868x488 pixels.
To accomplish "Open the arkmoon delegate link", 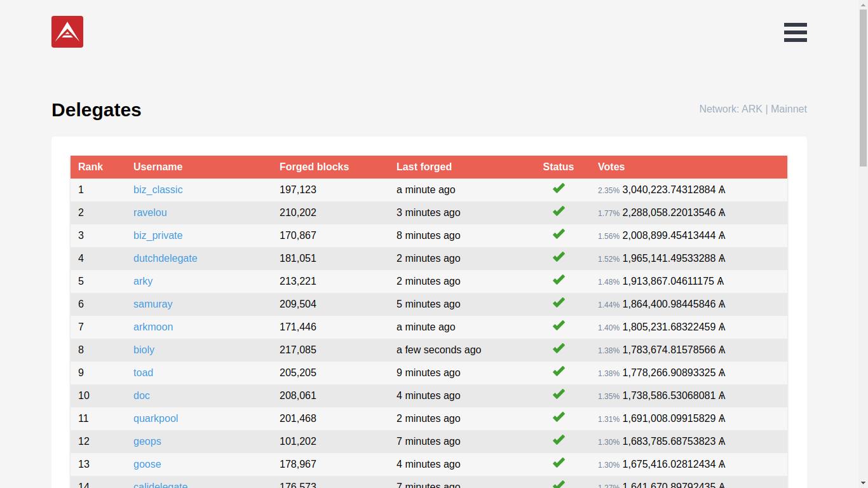I will click(153, 327).
